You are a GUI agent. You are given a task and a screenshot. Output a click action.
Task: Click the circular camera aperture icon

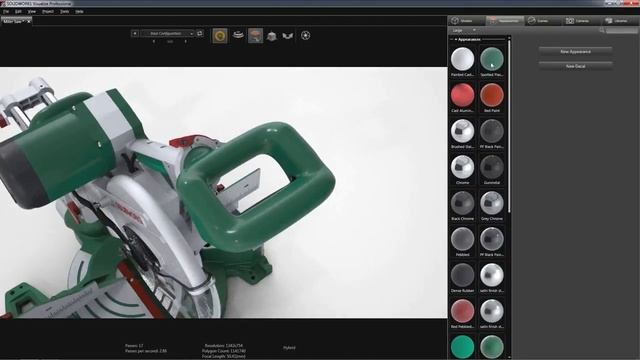pos(305,36)
